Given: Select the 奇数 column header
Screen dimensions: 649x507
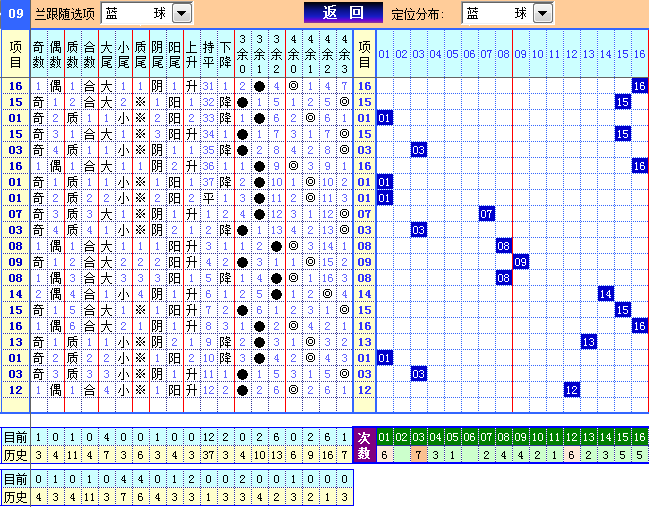Looking at the screenshot, I should click(38, 54).
